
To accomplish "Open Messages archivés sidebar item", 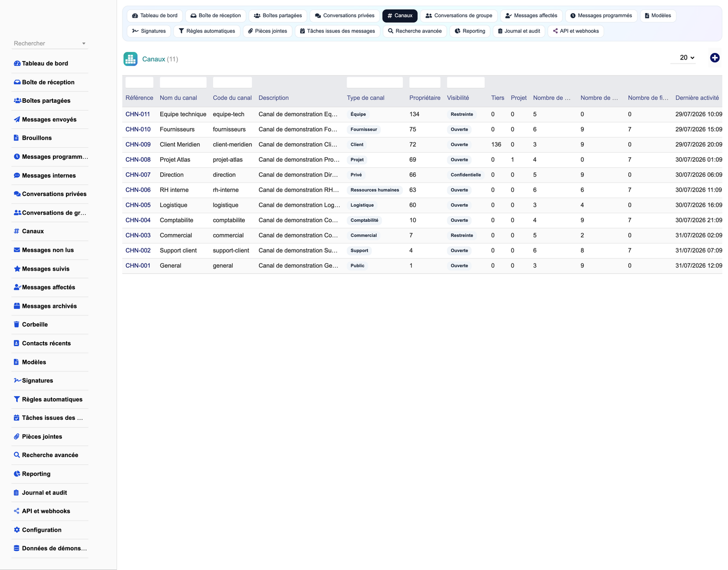I will pos(50,306).
